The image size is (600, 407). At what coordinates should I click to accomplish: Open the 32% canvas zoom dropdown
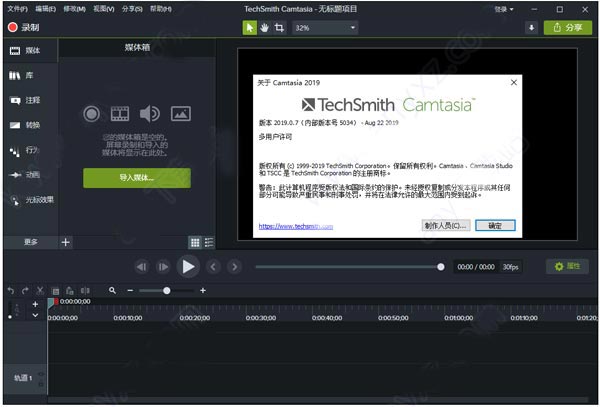pyautogui.click(x=325, y=28)
